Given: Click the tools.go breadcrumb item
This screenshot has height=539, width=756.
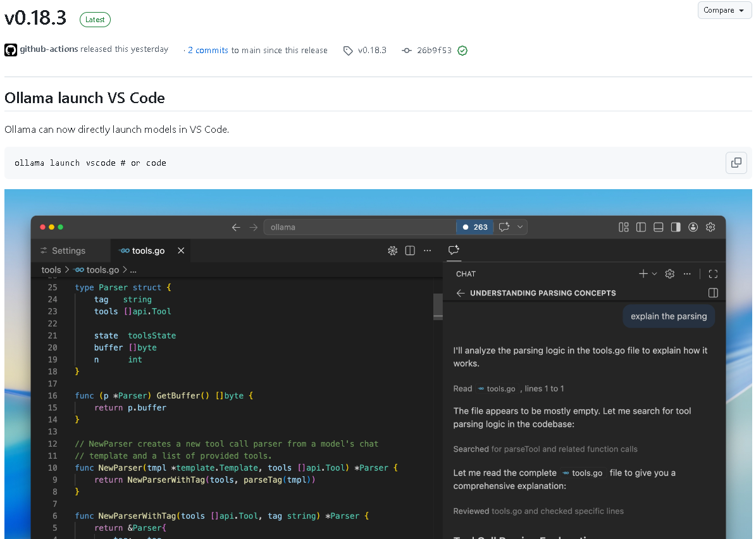Looking at the screenshot, I should tap(97, 270).
